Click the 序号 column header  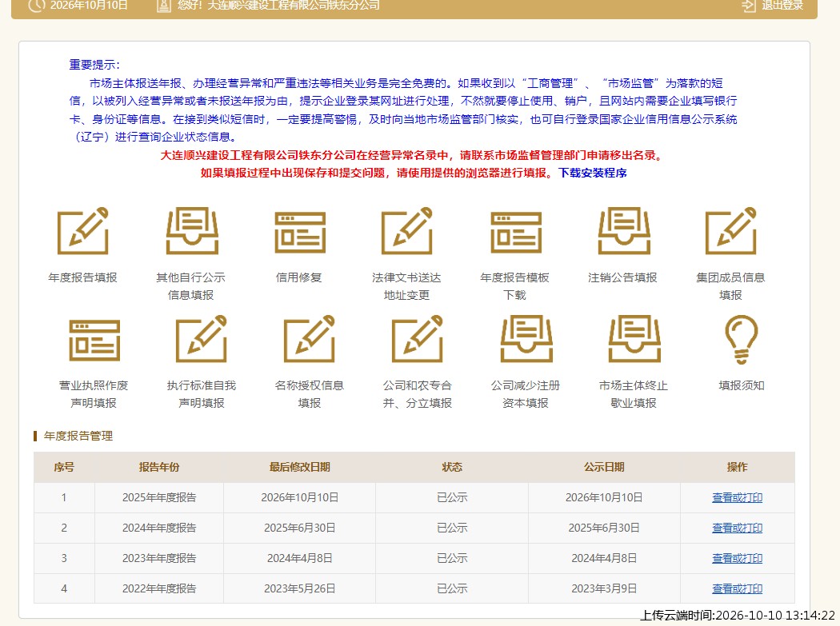coord(64,468)
